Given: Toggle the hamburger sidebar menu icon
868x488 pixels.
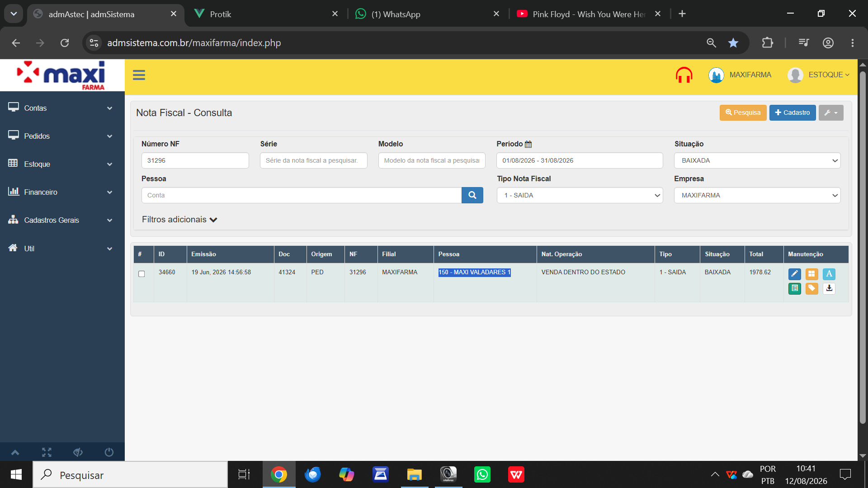Looking at the screenshot, I should (x=139, y=75).
